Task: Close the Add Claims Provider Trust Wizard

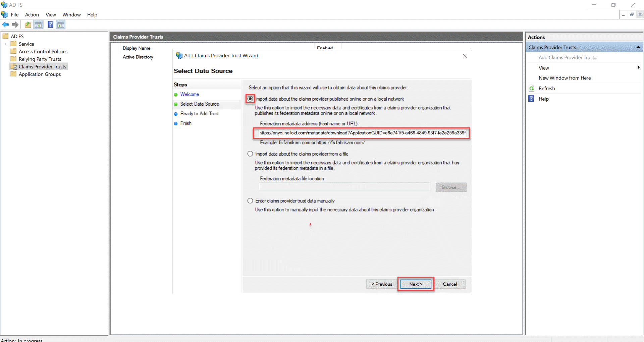Action: (465, 56)
